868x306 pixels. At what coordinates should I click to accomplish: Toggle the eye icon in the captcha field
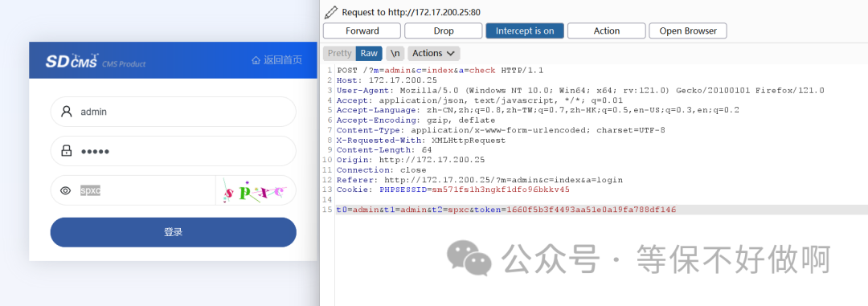click(65, 191)
